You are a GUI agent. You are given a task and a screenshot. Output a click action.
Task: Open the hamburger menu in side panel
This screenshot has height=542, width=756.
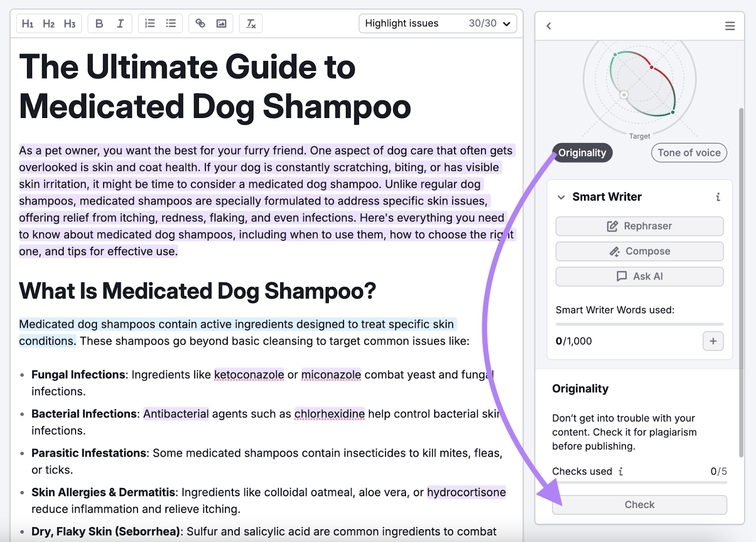(x=730, y=26)
